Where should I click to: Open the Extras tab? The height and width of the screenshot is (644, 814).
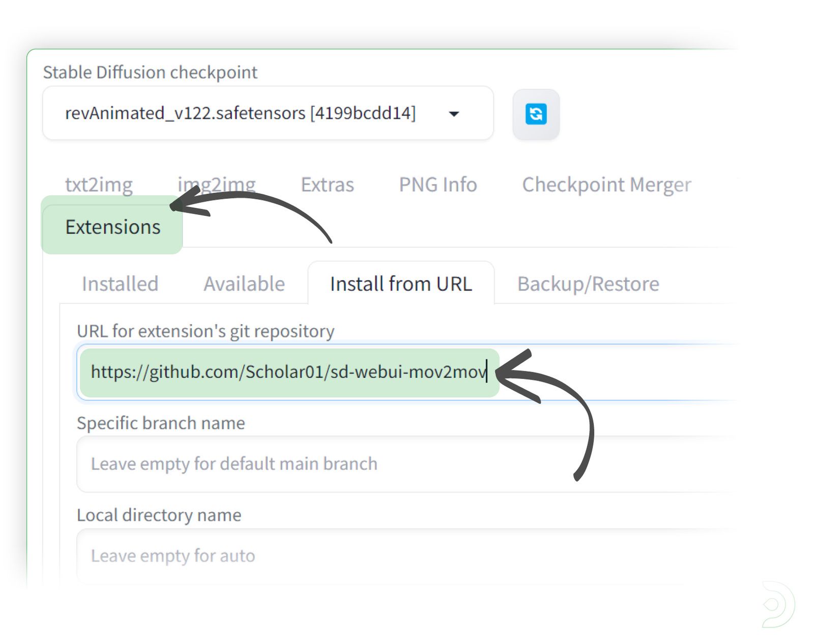click(327, 184)
